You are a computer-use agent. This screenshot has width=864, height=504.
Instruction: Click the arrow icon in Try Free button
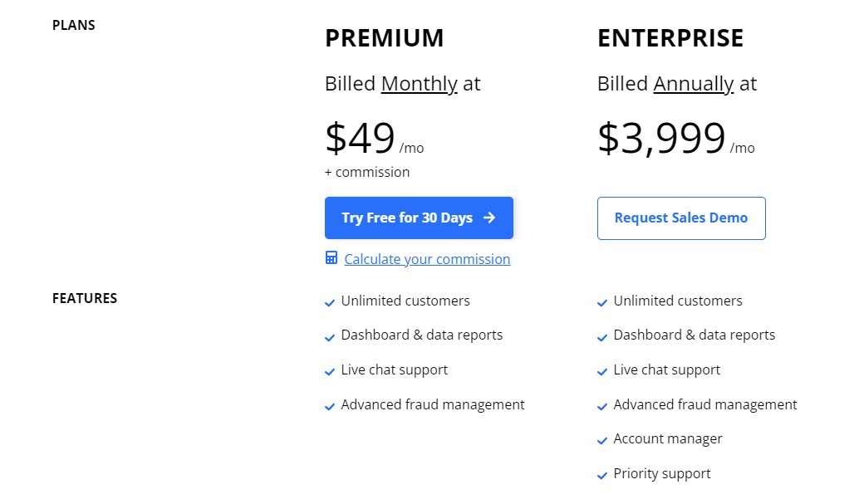[489, 218]
